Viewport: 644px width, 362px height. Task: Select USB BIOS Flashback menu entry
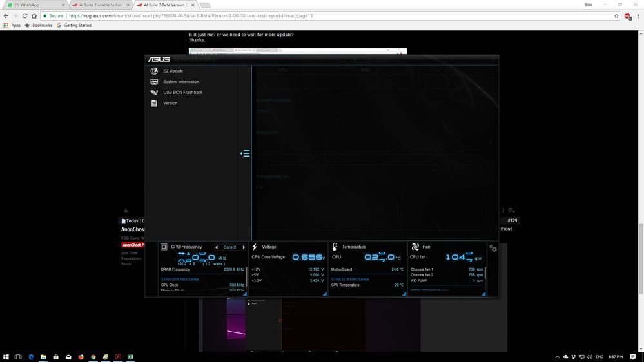point(183,92)
